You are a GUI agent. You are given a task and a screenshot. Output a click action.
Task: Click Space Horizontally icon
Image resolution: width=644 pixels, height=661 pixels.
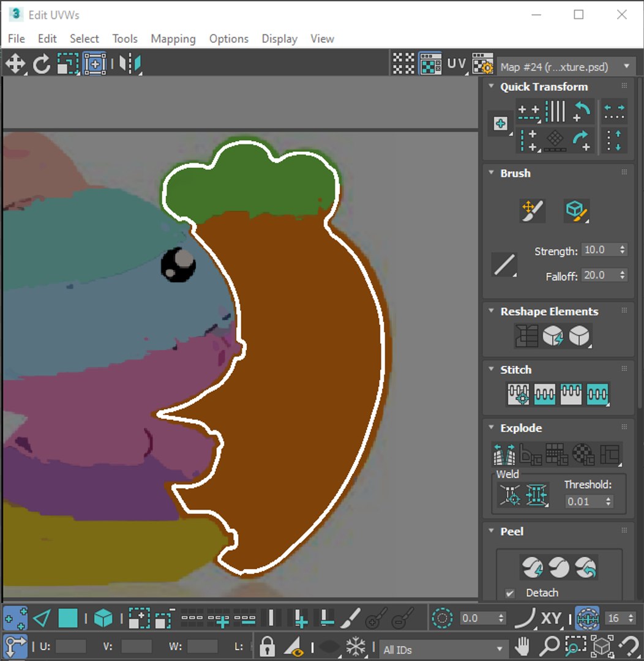(614, 112)
